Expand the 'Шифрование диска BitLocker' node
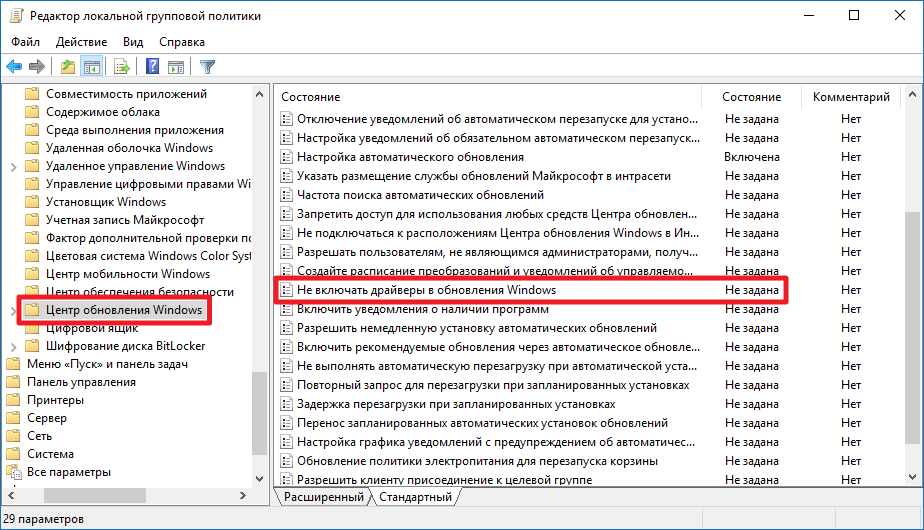 tap(14, 347)
